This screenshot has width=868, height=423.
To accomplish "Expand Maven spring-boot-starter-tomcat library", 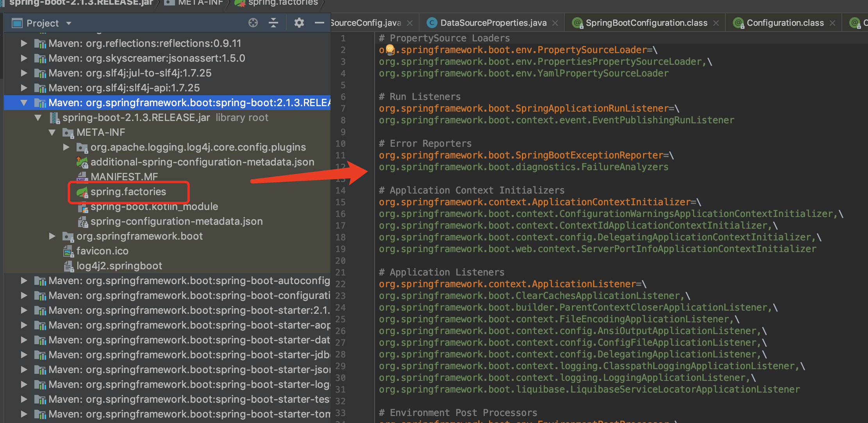I will click(24, 414).
